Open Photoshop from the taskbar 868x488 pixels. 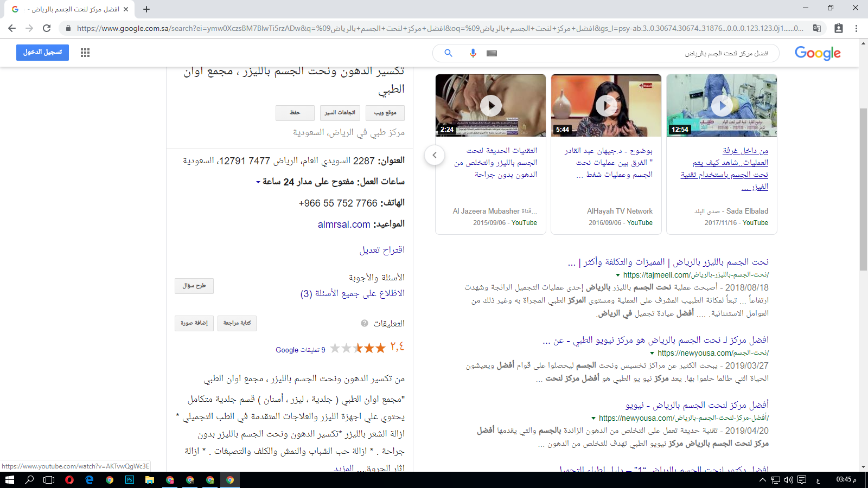tap(130, 480)
